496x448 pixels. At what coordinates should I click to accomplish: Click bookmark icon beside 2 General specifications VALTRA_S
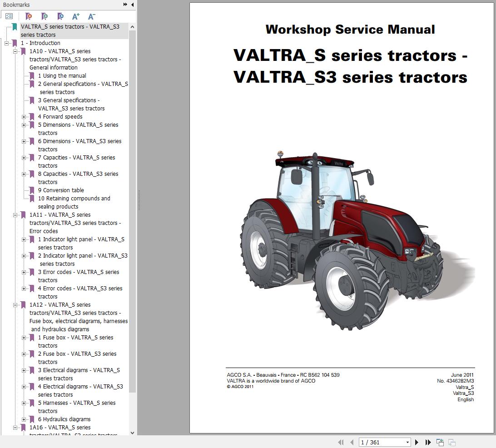click(x=32, y=84)
